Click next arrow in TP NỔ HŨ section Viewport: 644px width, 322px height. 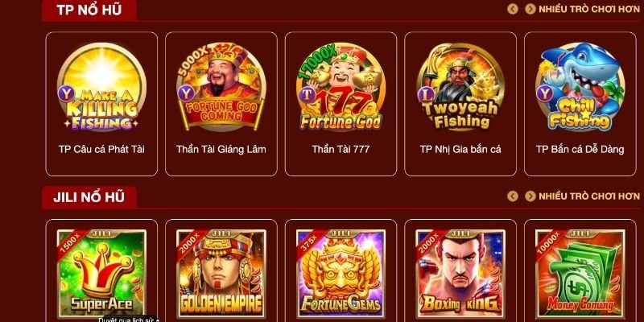click(530, 9)
